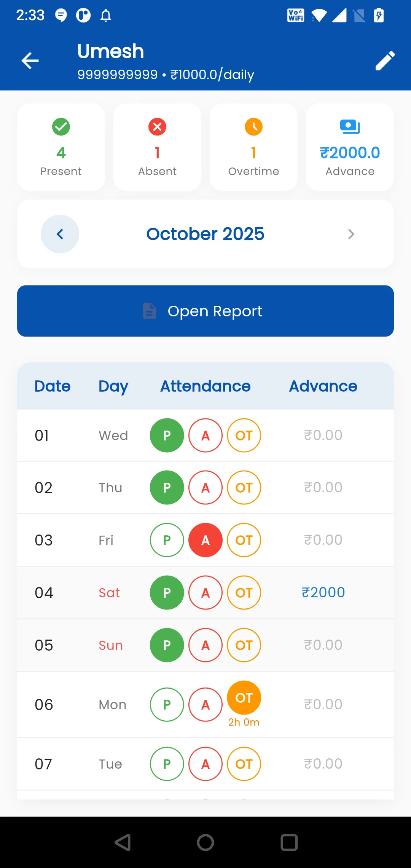The width and height of the screenshot is (411, 868).
Task: Tap the green Present checkmark icon
Action: point(61,127)
